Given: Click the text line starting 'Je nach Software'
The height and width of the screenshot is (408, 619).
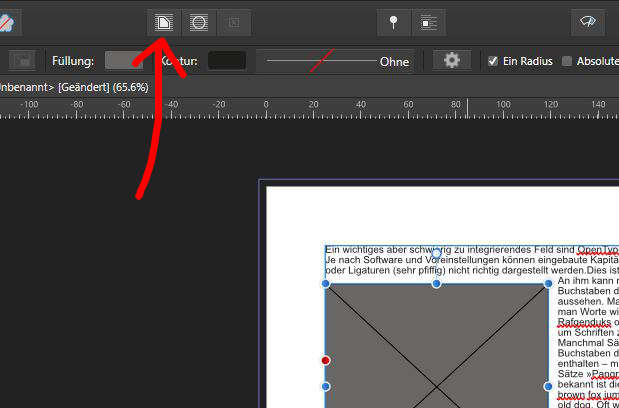Looking at the screenshot, I should coord(472,260).
